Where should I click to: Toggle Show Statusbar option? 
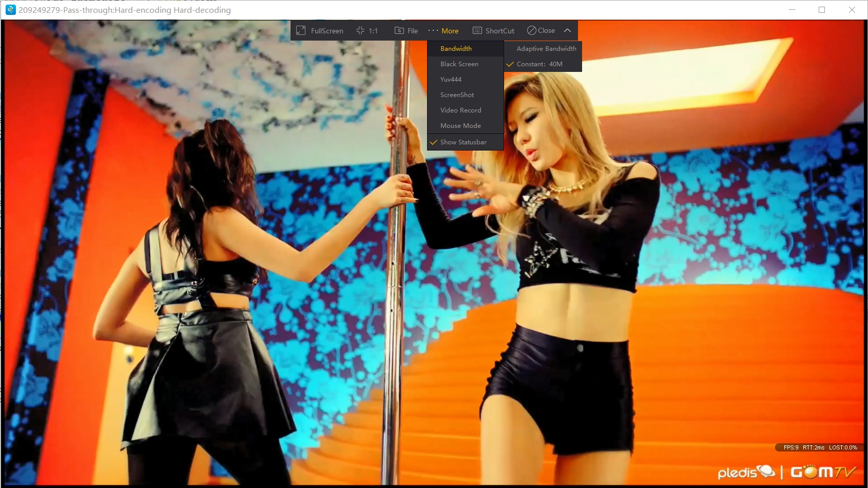pos(463,142)
